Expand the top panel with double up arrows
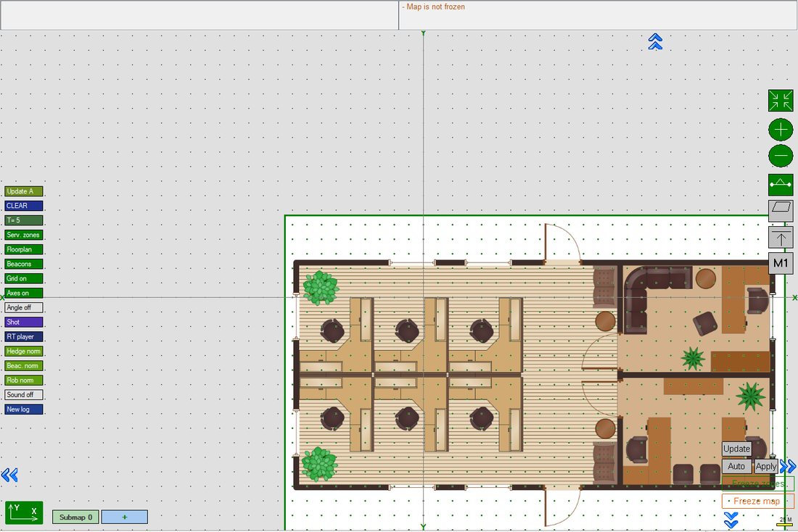Image resolution: width=798 pixels, height=532 pixels. coord(655,42)
